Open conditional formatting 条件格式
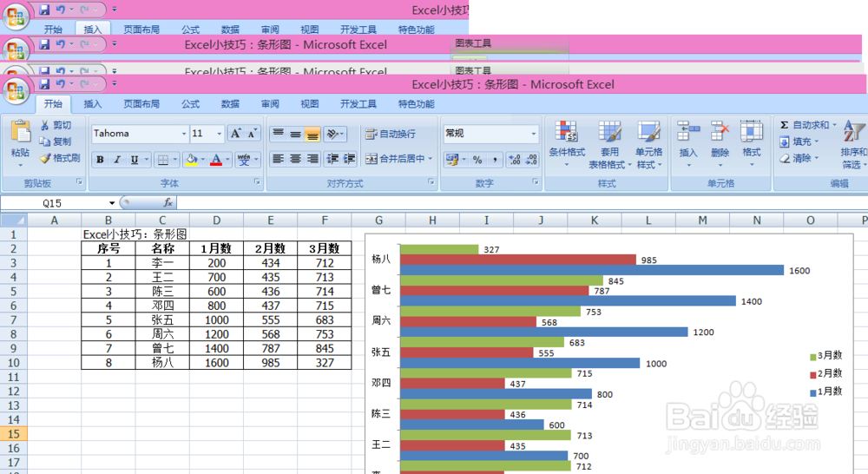The width and height of the screenshot is (868, 474). coord(566,145)
